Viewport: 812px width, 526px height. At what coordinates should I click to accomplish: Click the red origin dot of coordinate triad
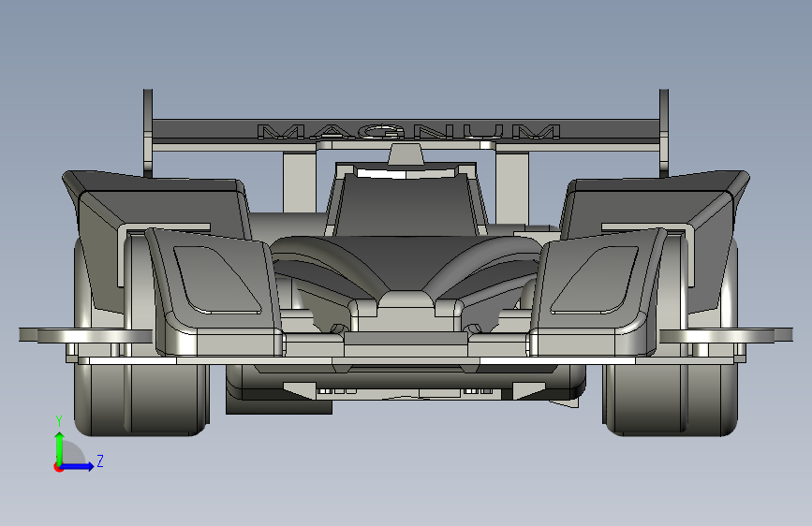pyautogui.click(x=58, y=467)
